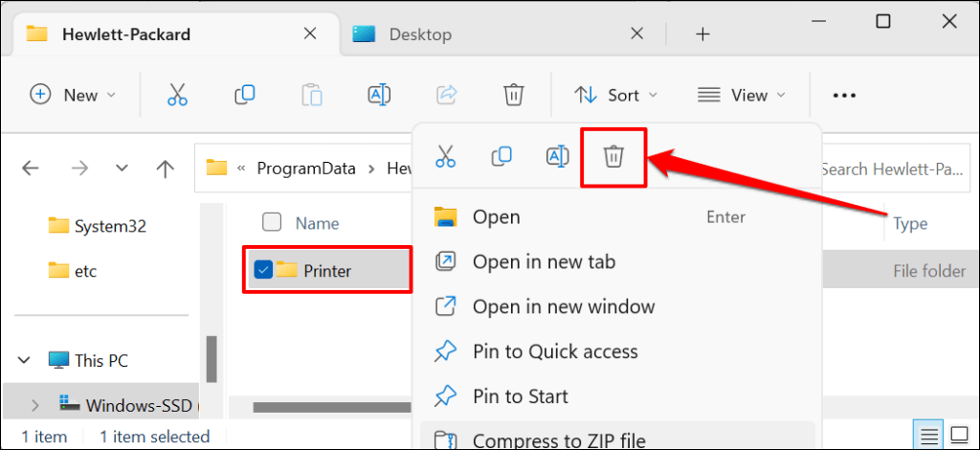Choose "Pin to Quick access"

[x=555, y=351]
